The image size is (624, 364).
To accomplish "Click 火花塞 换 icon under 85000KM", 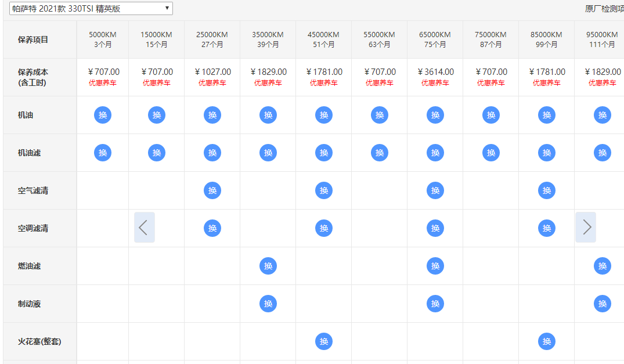I will point(547,341).
